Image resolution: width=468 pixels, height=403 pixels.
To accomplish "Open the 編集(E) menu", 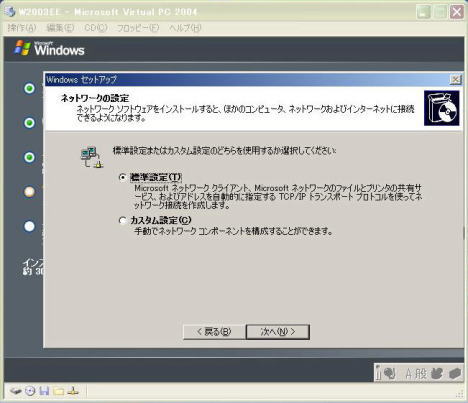I will 60,28.
